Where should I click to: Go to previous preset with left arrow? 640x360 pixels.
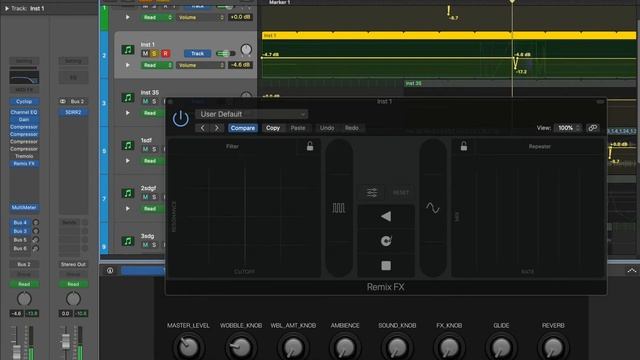(x=202, y=128)
